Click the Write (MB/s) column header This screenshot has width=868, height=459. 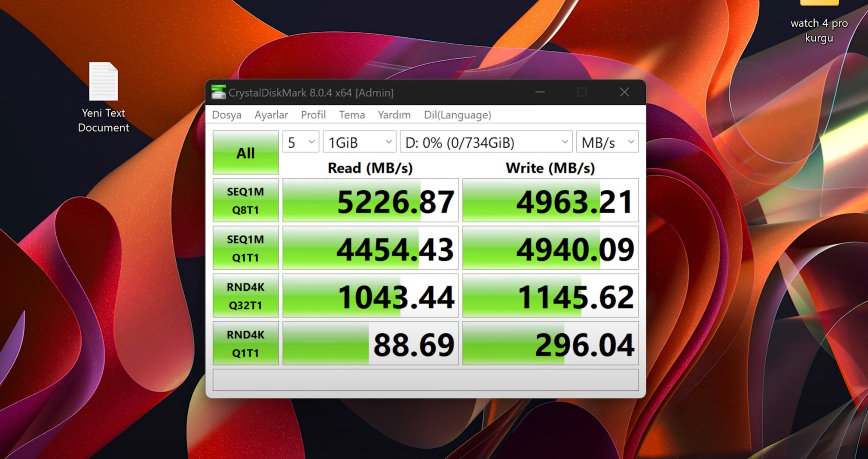click(550, 167)
